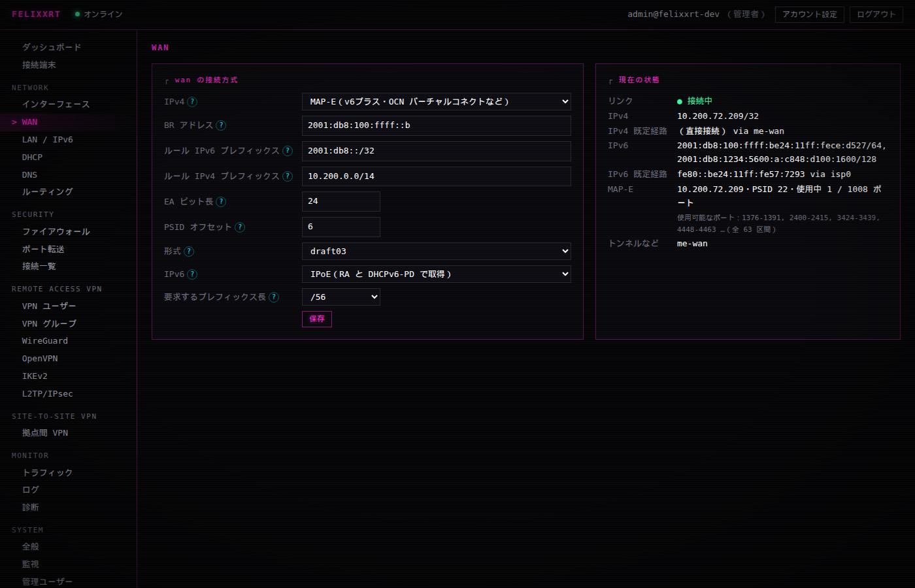Open ダッシュボード in the sidebar
This screenshot has height=588, width=915.
click(x=52, y=47)
